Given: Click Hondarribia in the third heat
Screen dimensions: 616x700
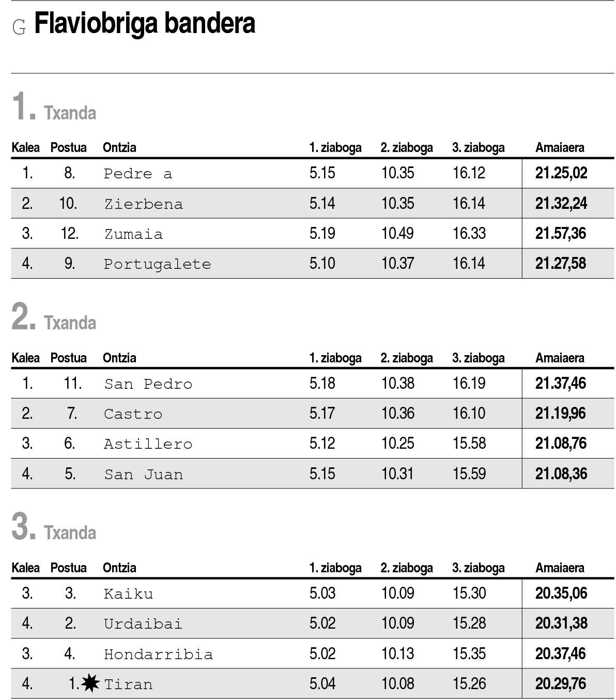Looking at the screenshot, I should tap(158, 654).
